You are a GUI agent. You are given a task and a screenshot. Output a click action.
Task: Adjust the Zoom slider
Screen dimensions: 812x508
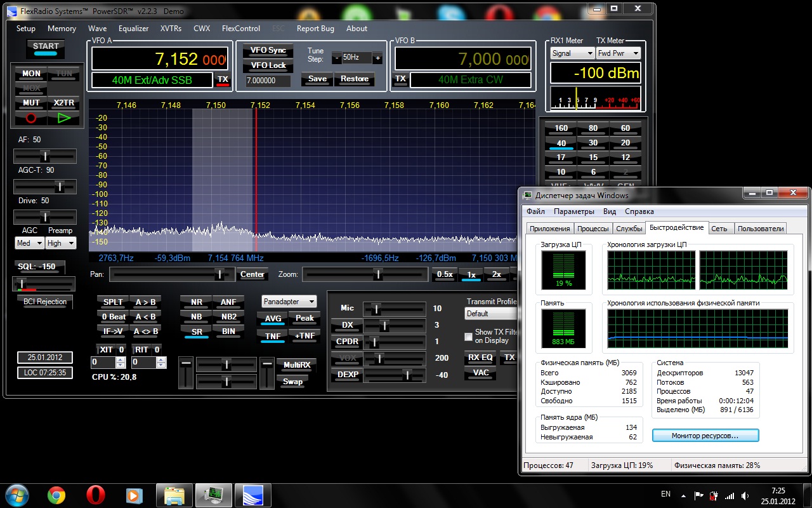point(365,274)
